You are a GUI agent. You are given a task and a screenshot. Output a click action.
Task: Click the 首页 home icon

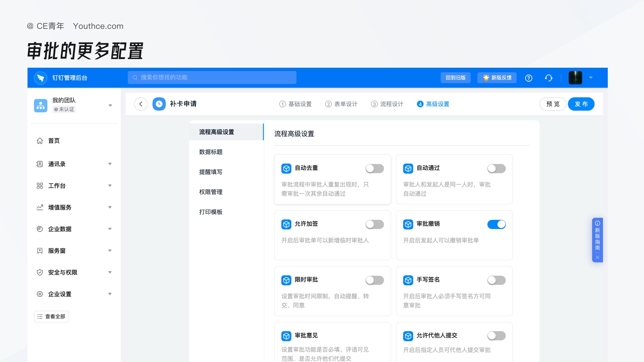[40, 141]
